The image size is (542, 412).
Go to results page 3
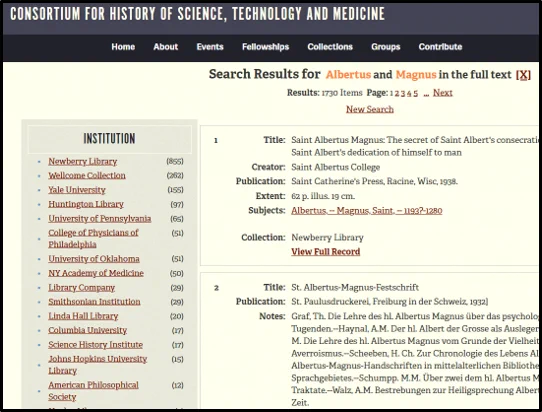click(403, 93)
